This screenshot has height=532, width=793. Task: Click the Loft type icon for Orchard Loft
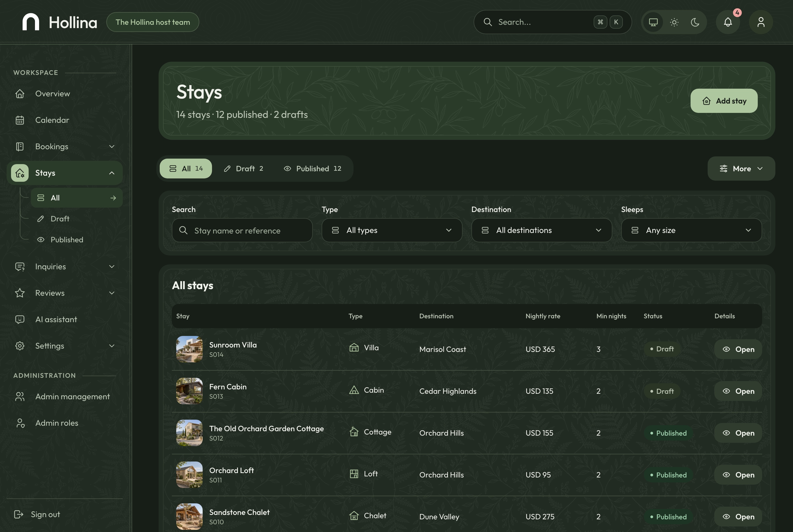point(354,474)
